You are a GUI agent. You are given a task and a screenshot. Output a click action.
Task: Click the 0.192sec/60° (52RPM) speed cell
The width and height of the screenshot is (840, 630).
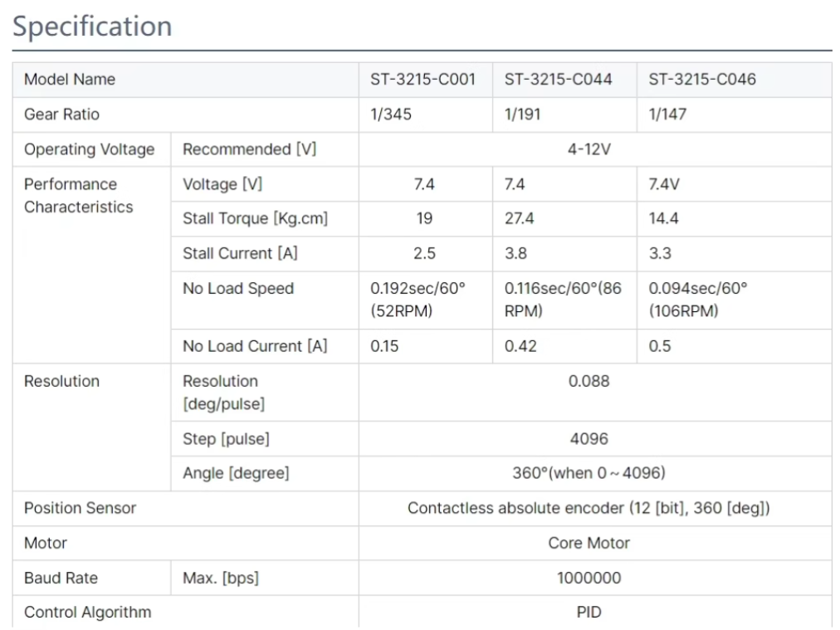coord(418,300)
